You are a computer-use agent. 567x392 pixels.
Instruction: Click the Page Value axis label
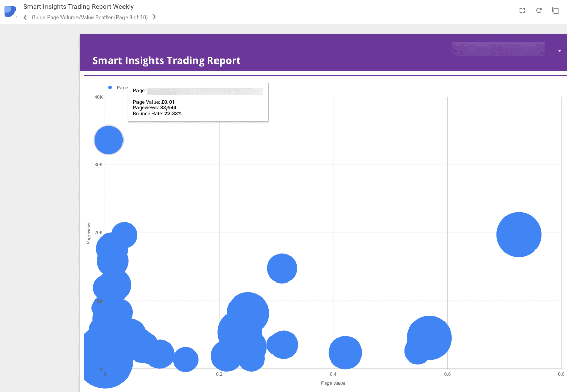(x=333, y=383)
